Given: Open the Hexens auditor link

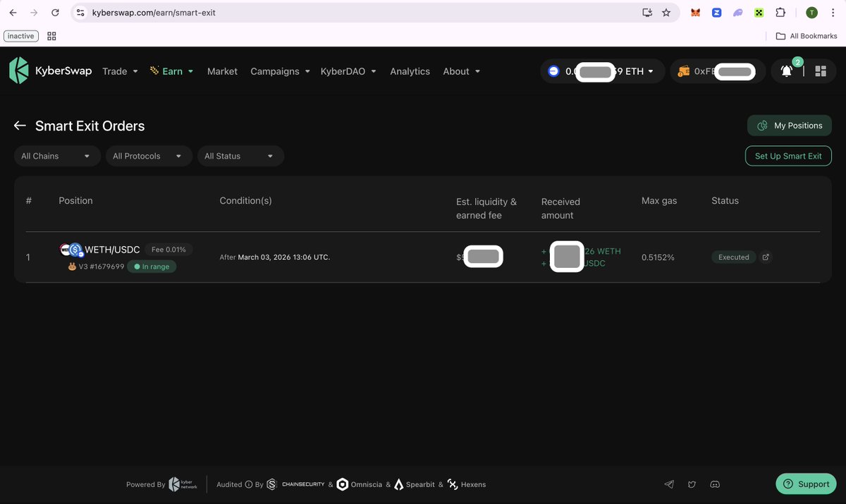Looking at the screenshot, I should point(466,484).
